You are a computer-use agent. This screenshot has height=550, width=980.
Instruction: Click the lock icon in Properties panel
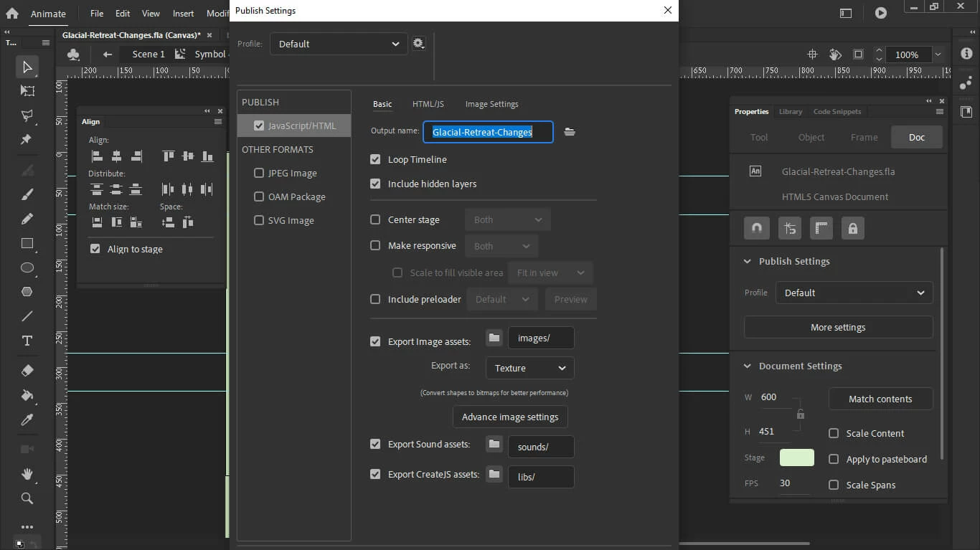852,228
